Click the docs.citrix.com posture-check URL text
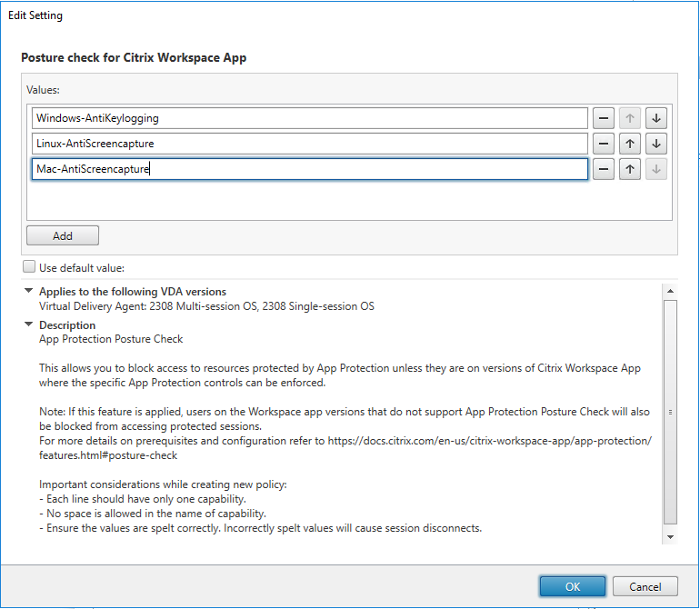Viewport: 700px width, 609px height. point(345,448)
